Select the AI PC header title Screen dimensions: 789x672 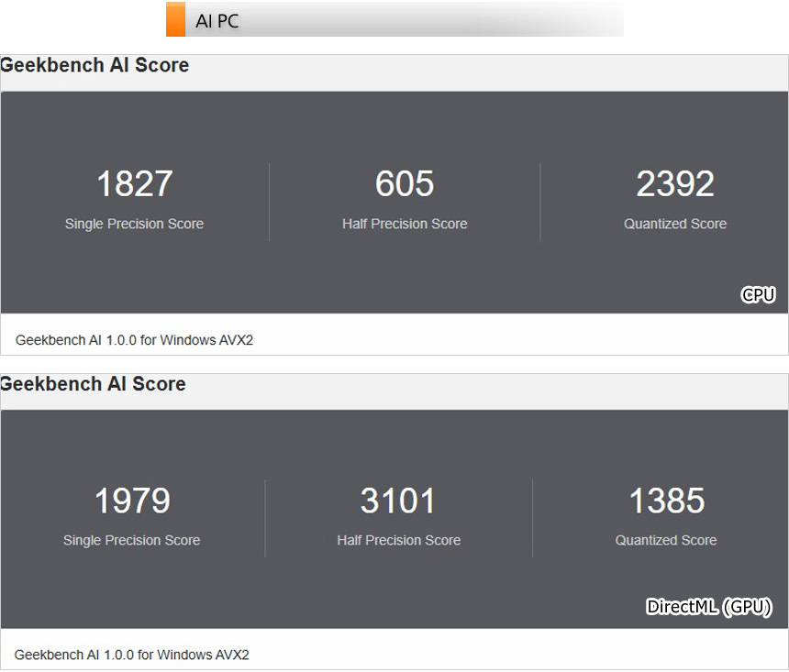click(217, 21)
